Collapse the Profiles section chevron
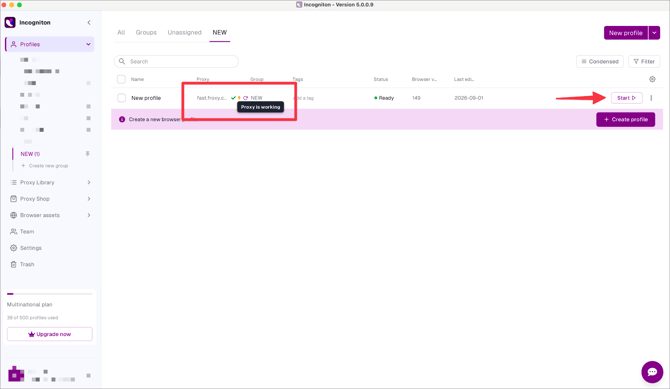670x389 pixels. [88, 44]
